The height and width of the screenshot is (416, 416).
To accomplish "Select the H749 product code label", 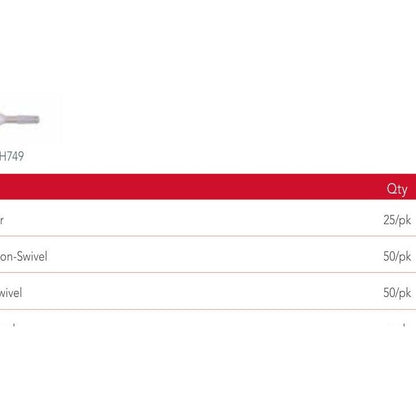I will click(x=12, y=156).
